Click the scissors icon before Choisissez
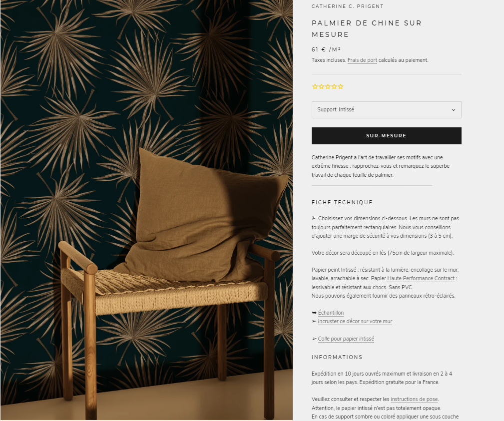This screenshot has height=421, width=504. 314,218
